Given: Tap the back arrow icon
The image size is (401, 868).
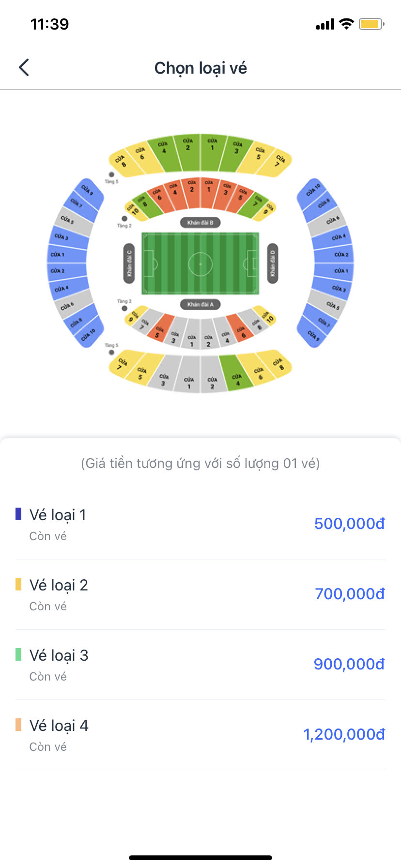Looking at the screenshot, I should click(24, 68).
